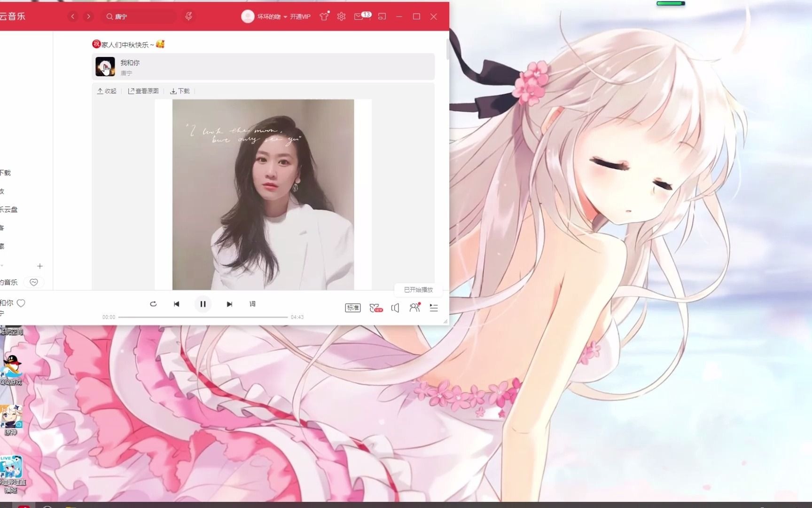Toggle the loop playback mode icon
The width and height of the screenshot is (812, 508).
[153, 304]
